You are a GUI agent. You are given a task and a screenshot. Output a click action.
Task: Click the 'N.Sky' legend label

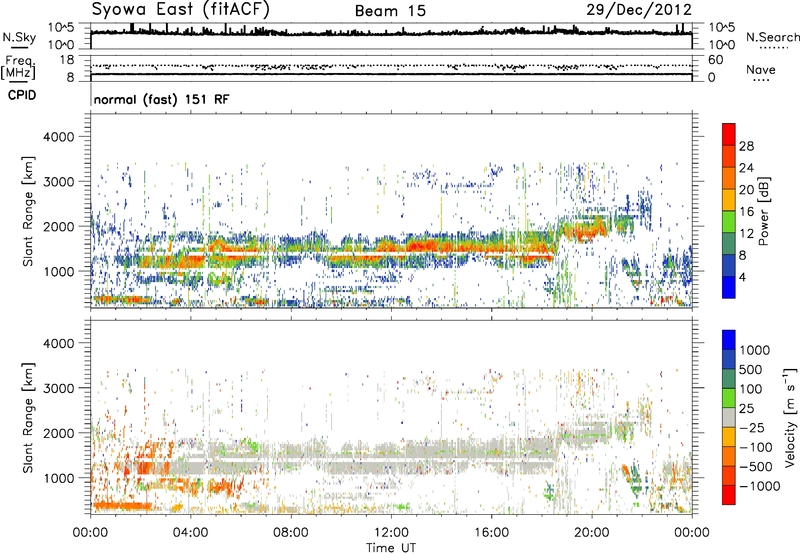19,37
